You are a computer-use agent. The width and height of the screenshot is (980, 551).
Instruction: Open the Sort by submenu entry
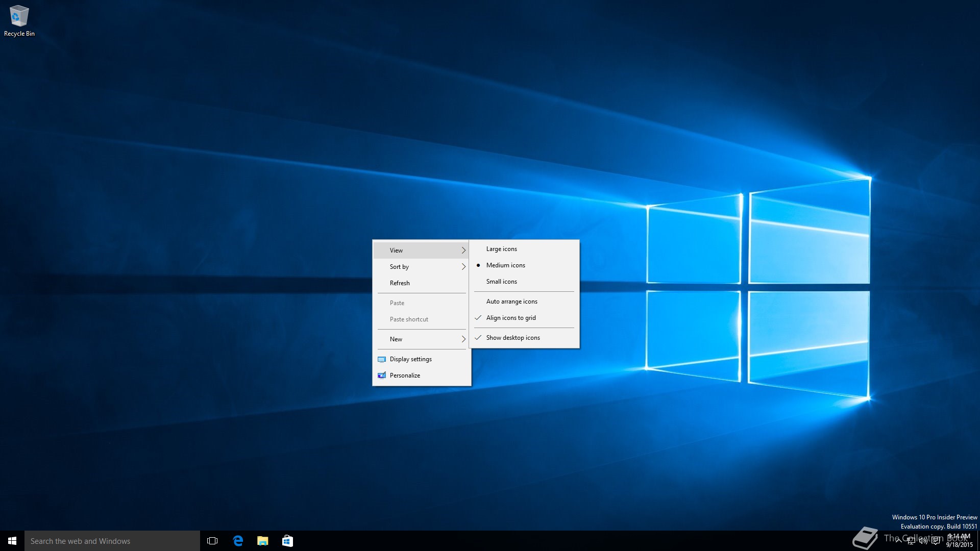point(422,266)
